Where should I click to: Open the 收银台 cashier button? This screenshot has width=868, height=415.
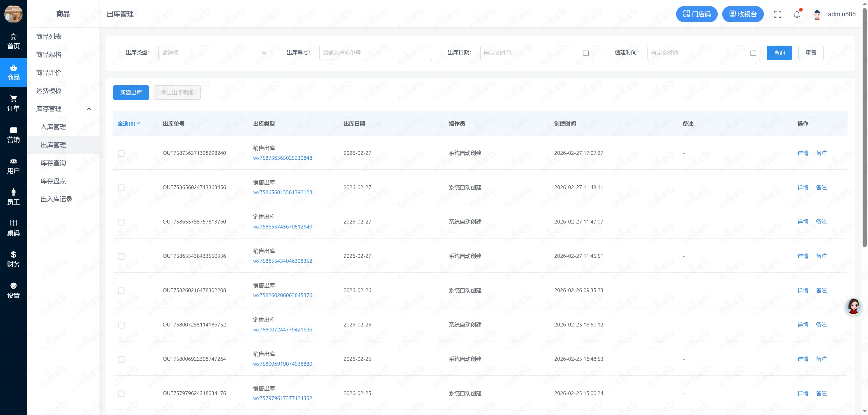point(743,14)
